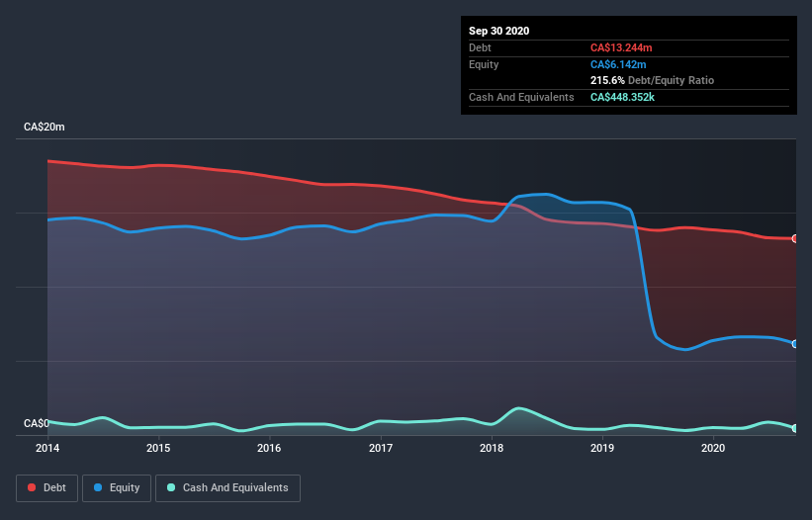Click the blue Equity endpoint marker
This screenshot has width=812, height=520.
tap(795, 344)
